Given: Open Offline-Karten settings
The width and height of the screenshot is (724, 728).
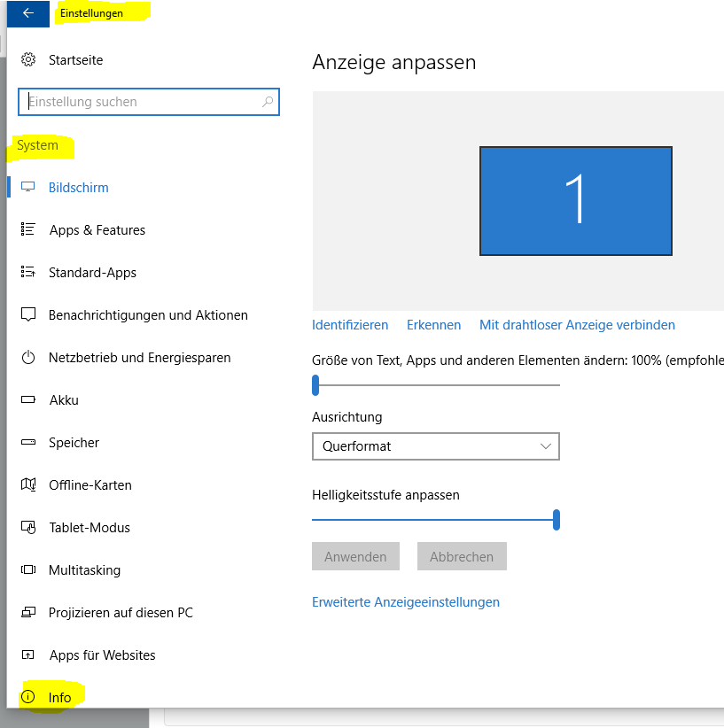Looking at the screenshot, I should [x=90, y=485].
